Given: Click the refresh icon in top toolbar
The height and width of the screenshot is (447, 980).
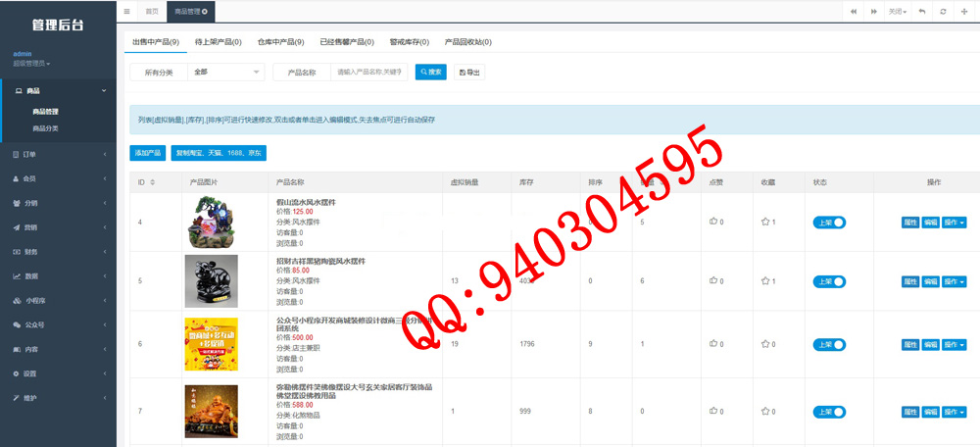Looking at the screenshot, I should tap(943, 11).
